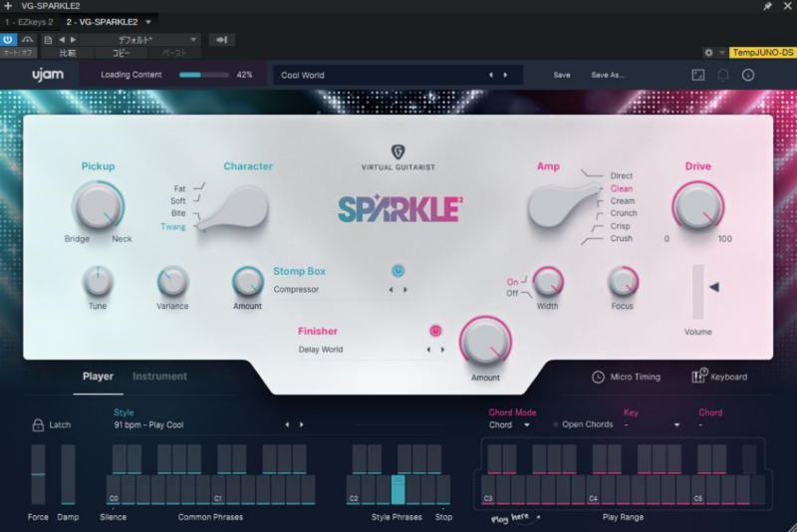797x532 pixels.
Task: Expand the Key dropdown
Action: [x=676, y=424]
